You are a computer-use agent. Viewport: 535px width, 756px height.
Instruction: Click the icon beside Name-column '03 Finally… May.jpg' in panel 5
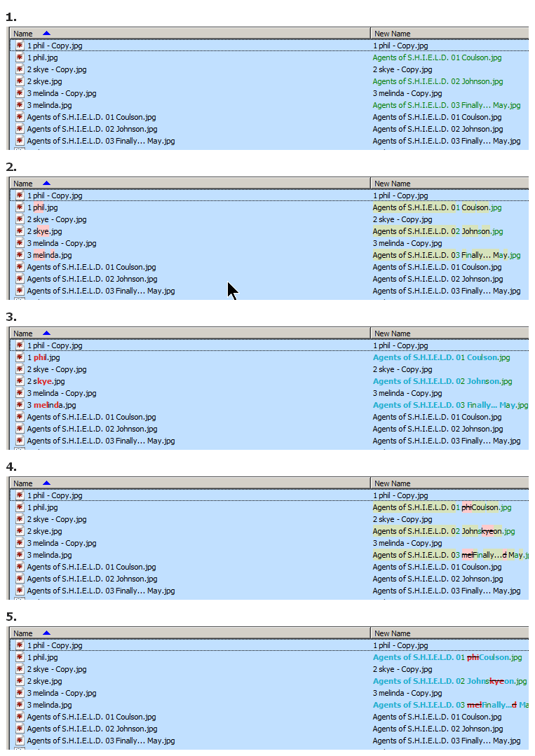[x=20, y=741]
